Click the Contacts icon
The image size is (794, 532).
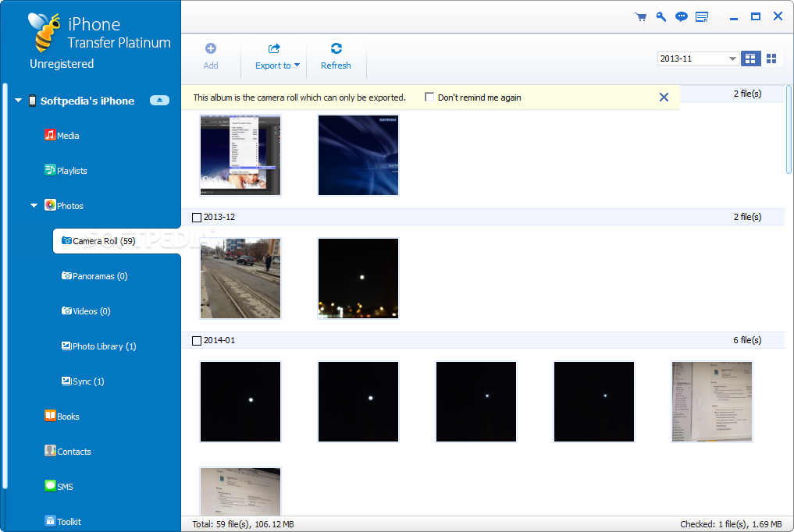50,451
